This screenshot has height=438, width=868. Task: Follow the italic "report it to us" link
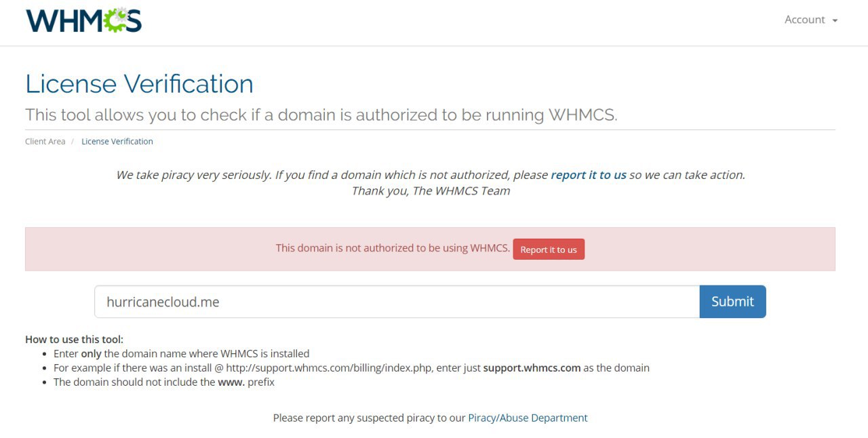pyautogui.click(x=588, y=175)
